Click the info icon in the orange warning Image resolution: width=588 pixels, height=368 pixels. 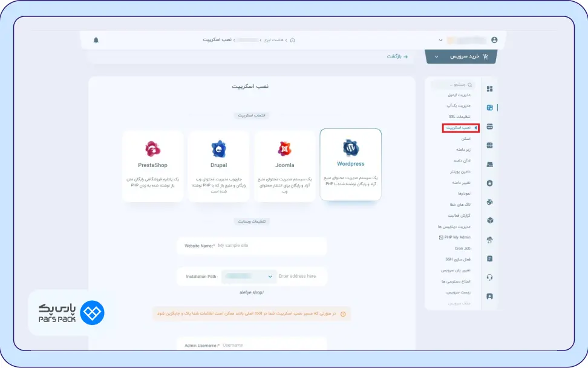click(x=343, y=314)
